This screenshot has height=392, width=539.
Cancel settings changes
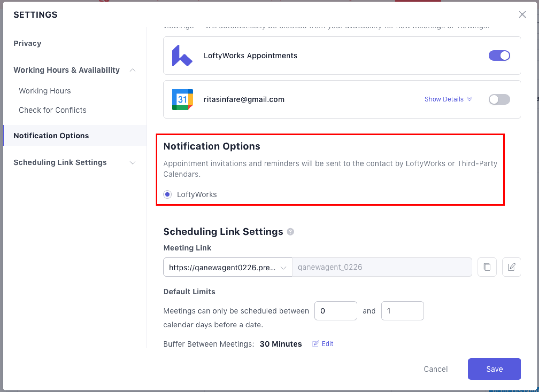[435, 369]
